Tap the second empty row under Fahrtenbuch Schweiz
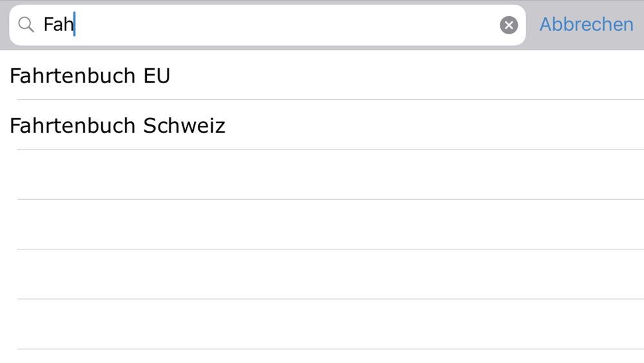 [x=322, y=224]
